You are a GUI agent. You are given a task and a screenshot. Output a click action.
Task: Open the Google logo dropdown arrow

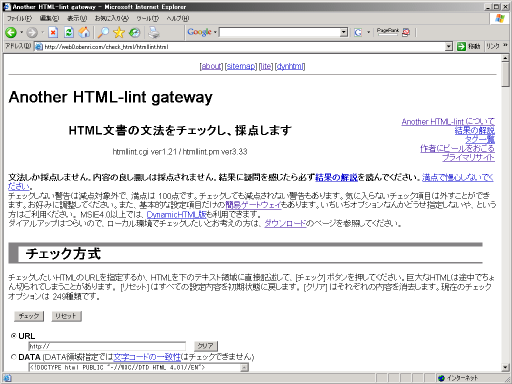[215, 32]
